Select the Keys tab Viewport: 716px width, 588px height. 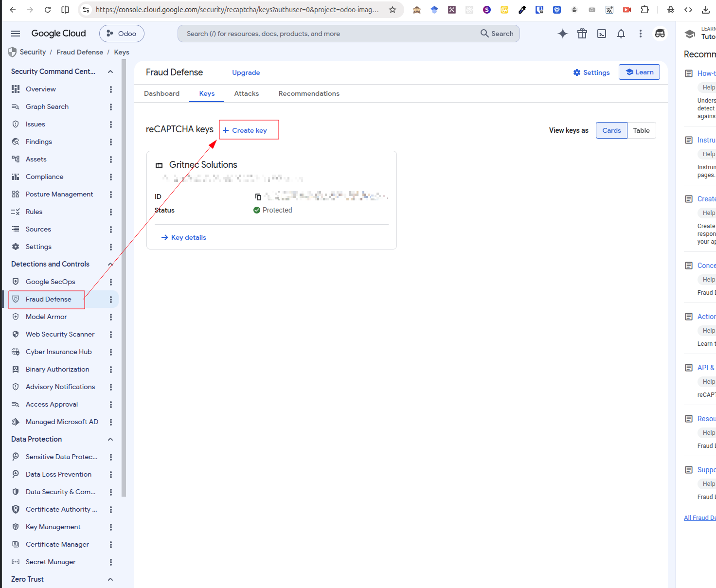[x=207, y=93]
